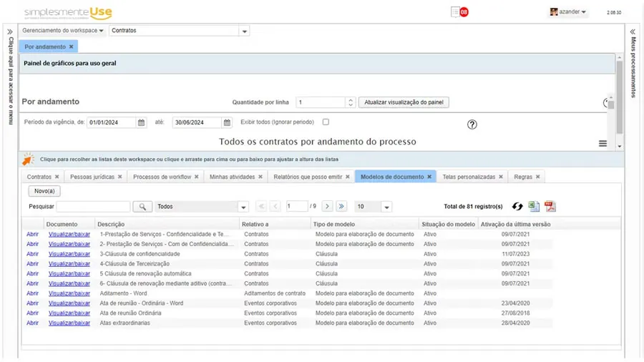Expand the Contratos workspace combo box
The height and width of the screenshot is (362, 644).
[x=245, y=31]
